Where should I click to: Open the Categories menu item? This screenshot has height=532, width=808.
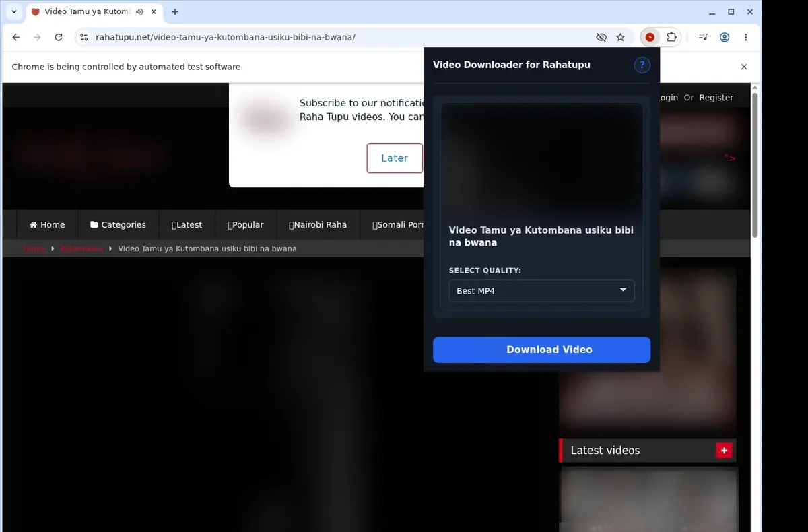click(119, 225)
